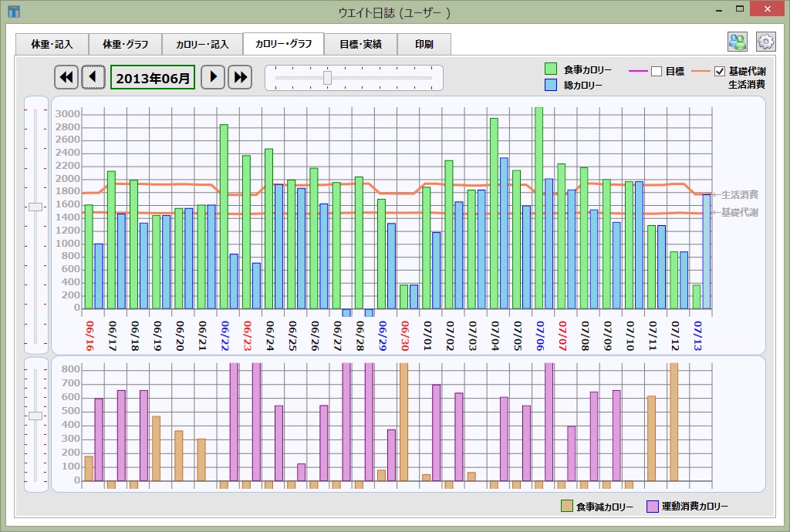Click the 07/13 date label
The height and width of the screenshot is (532, 790).
(x=697, y=335)
